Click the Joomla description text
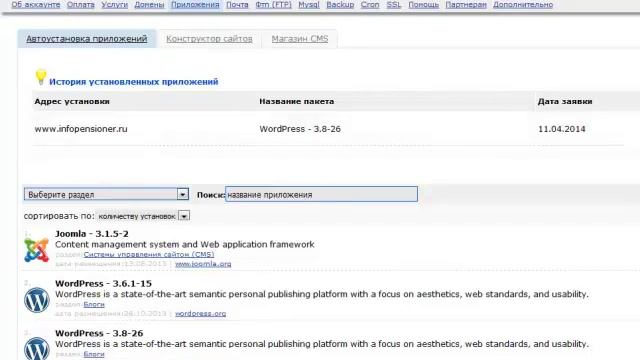The image size is (640, 360). point(184,244)
